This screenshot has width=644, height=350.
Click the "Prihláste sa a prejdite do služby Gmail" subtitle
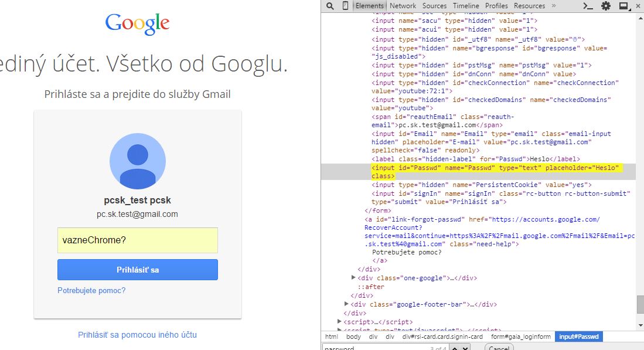[x=137, y=94]
